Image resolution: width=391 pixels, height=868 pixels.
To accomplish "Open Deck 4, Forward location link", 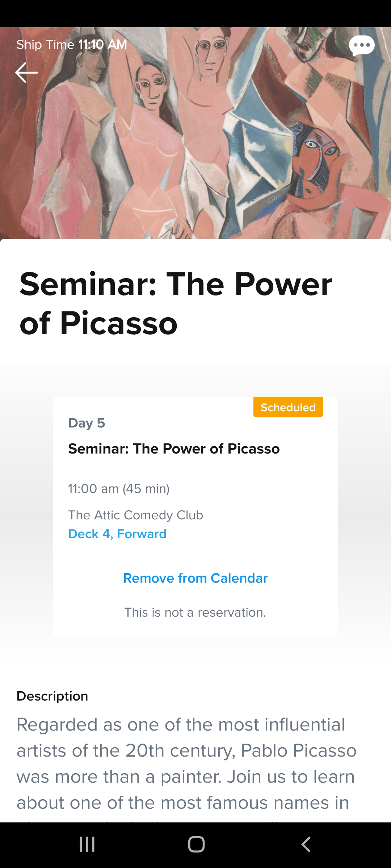I will [117, 534].
